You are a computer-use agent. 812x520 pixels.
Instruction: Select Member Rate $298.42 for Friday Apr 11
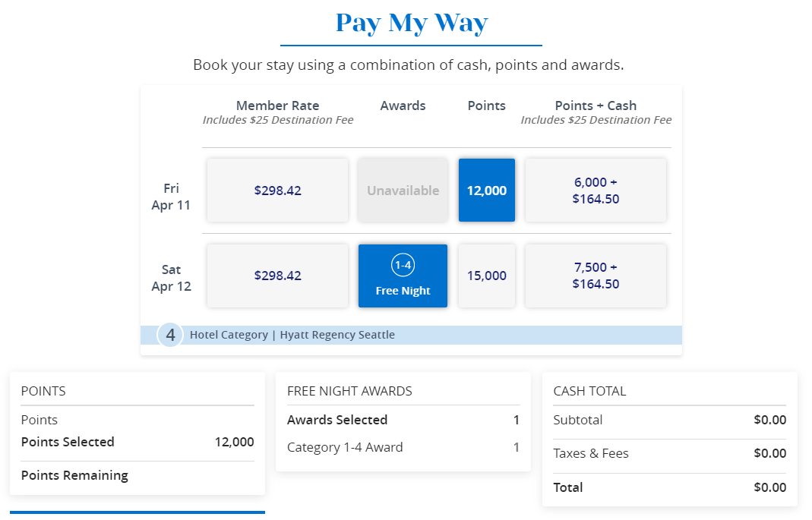(x=277, y=190)
